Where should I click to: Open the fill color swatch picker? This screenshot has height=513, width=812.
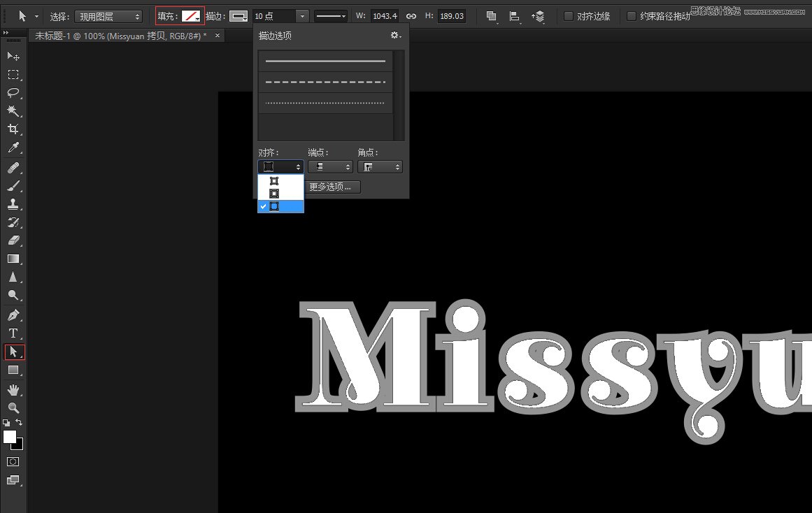click(x=190, y=17)
